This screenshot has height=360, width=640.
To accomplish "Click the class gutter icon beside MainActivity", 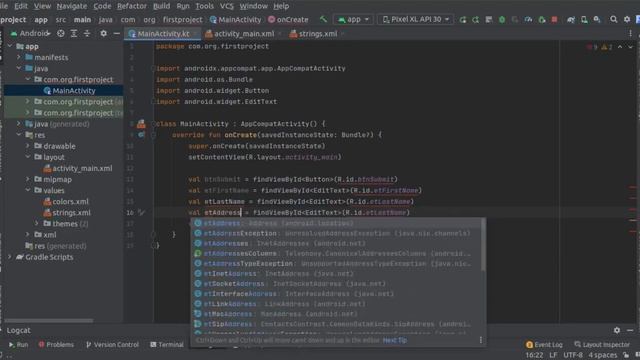I will pyautogui.click(x=141, y=124).
